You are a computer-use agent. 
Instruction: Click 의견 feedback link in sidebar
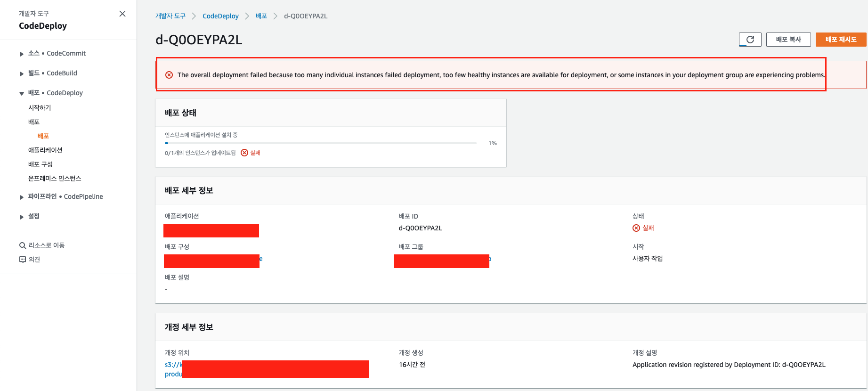[34, 260]
